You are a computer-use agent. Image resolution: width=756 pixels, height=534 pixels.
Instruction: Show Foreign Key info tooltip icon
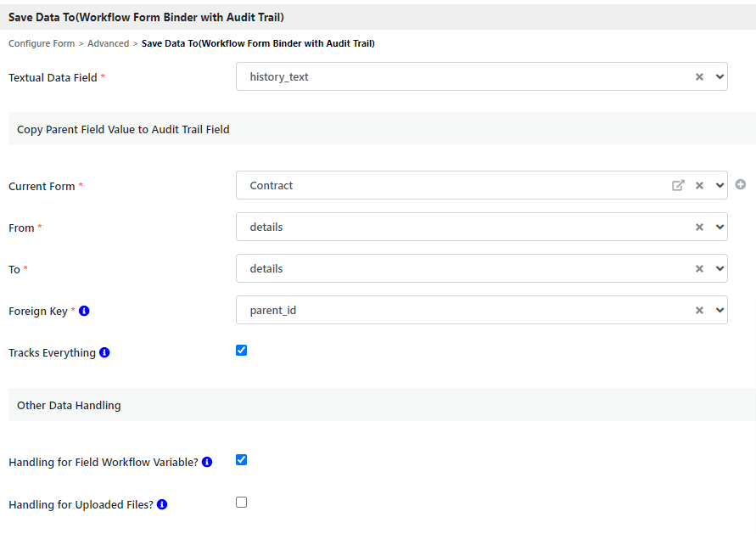[84, 312]
